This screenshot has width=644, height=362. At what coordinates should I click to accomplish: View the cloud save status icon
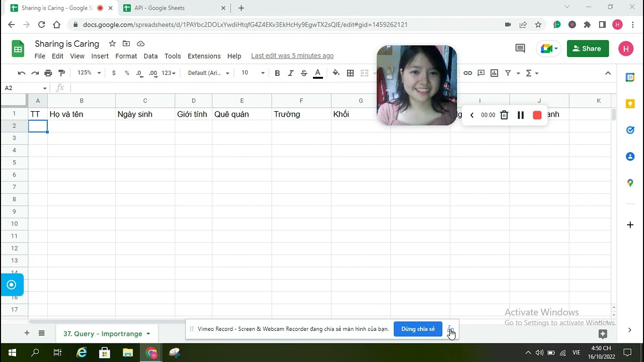(x=140, y=44)
